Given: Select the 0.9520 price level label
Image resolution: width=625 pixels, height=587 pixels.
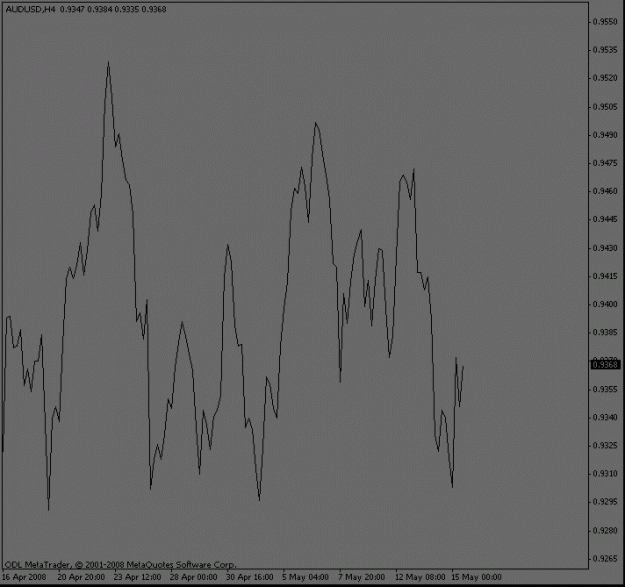Looking at the screenshot, I should click(605, 78).
